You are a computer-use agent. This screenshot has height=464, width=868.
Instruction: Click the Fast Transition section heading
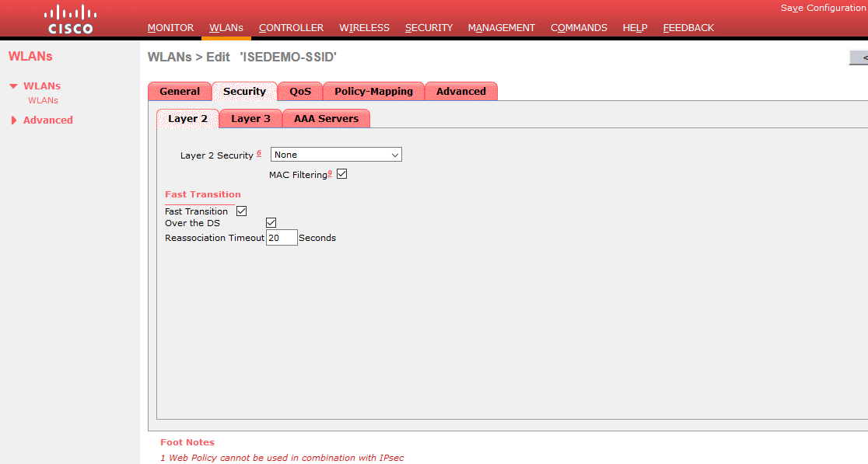pos(202,194)
